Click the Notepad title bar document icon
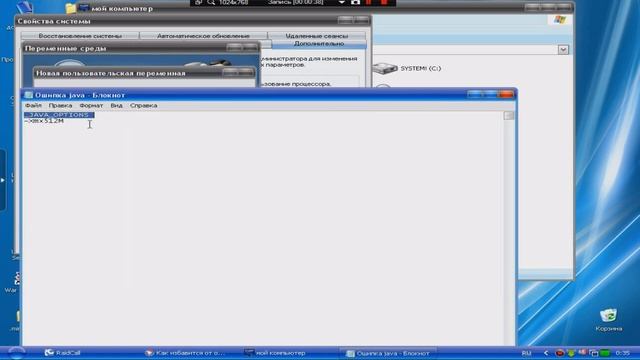 pyautogui.click(x=29, y=95)
